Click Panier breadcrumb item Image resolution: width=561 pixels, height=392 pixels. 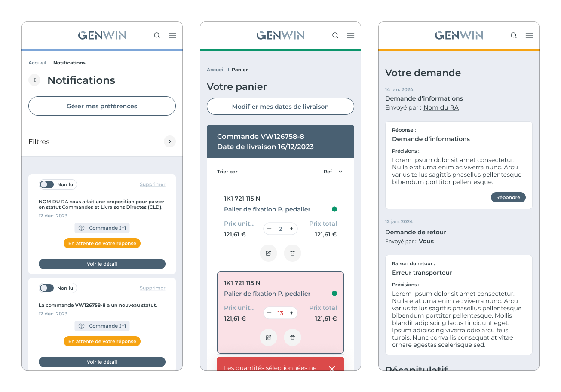(240, 70)
